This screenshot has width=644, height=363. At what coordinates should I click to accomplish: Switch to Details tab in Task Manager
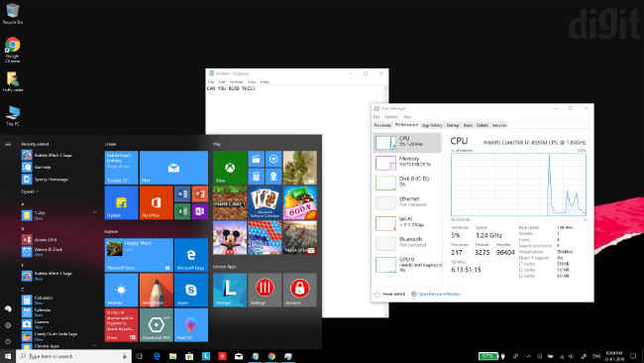point(483,125)
